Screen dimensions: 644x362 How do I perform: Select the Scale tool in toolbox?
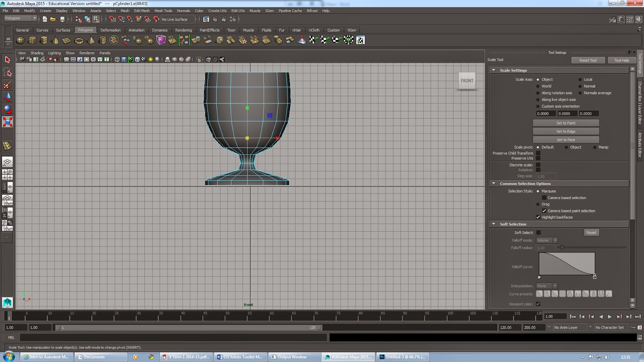(x=7, y=122)
